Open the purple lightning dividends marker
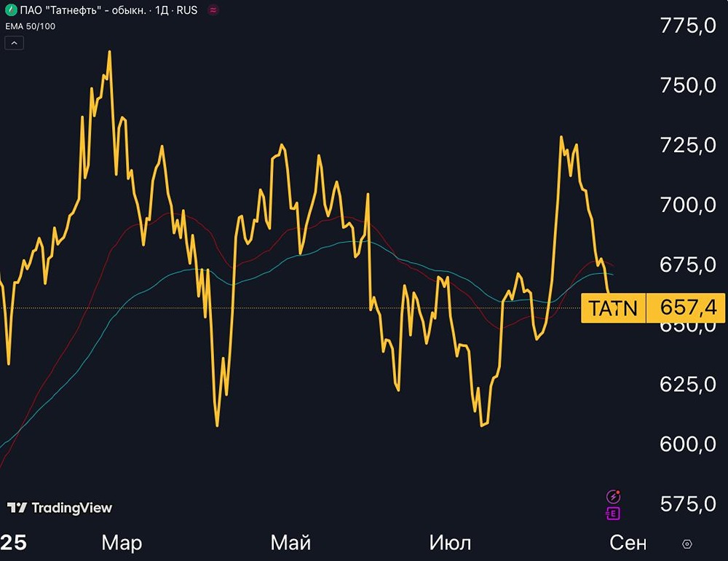 coord(613,496)
